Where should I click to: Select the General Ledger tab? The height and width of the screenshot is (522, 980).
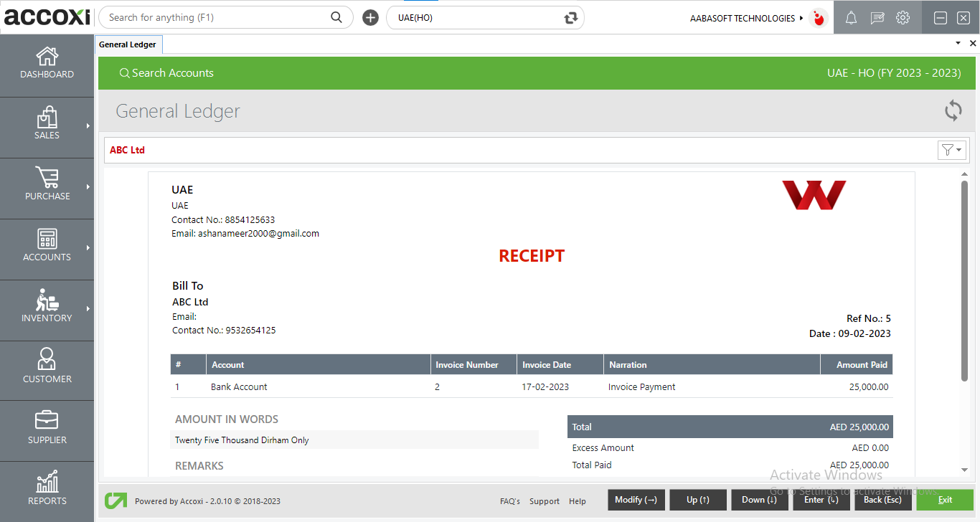click(x=128, y=44)
